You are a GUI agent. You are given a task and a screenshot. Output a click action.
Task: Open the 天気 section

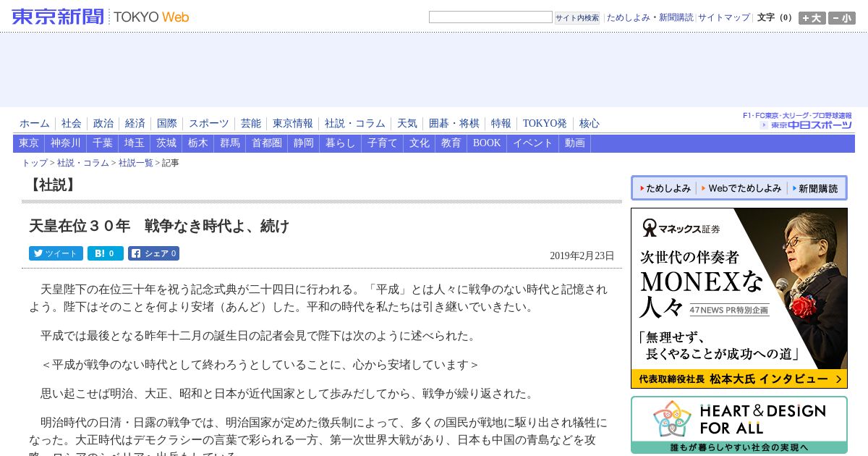pyautogui.click(x=407, y=124)
